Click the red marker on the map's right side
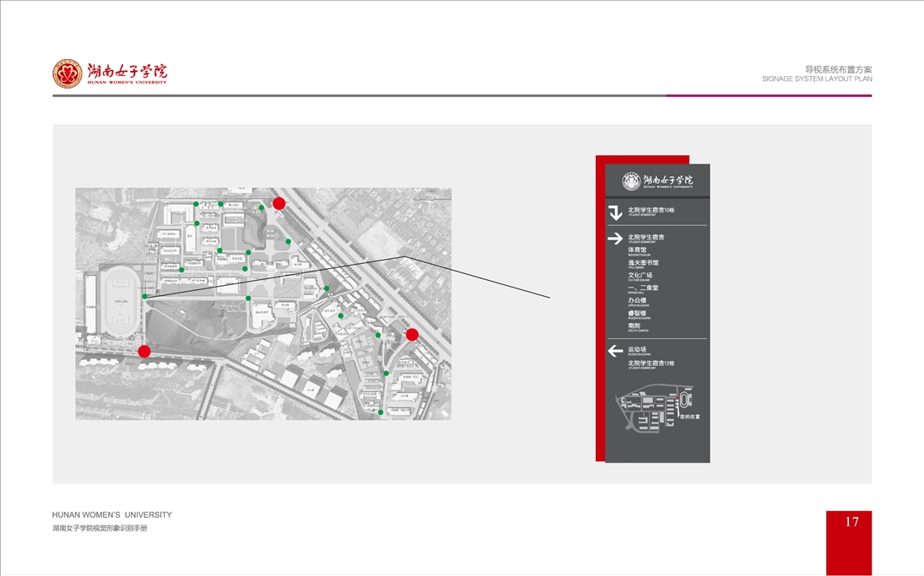The width and height of the screenshot is (924, 576). 412,335
